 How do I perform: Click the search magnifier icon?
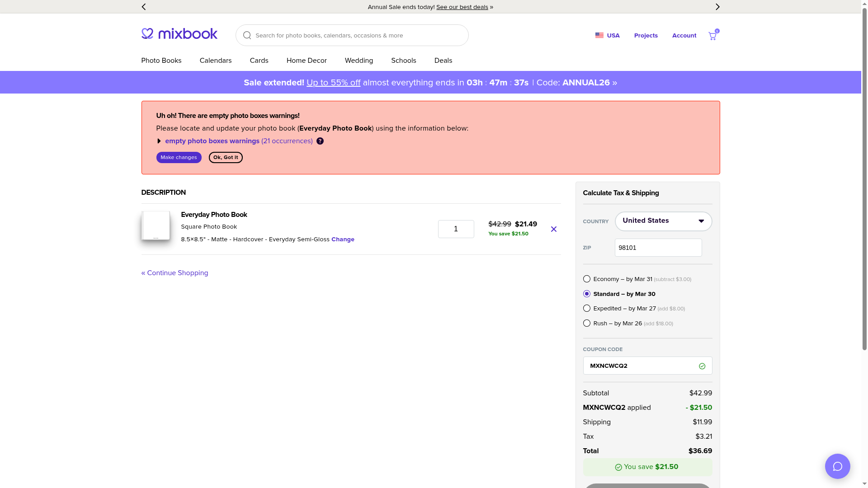tap(247, 35)
